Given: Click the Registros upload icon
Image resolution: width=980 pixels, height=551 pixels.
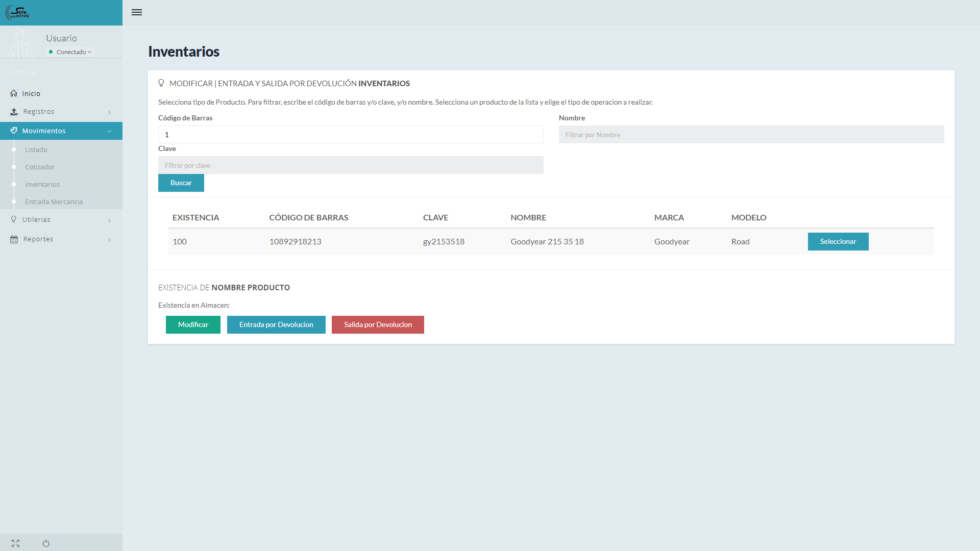Looking at the screenshot, I should pos(14,112).
